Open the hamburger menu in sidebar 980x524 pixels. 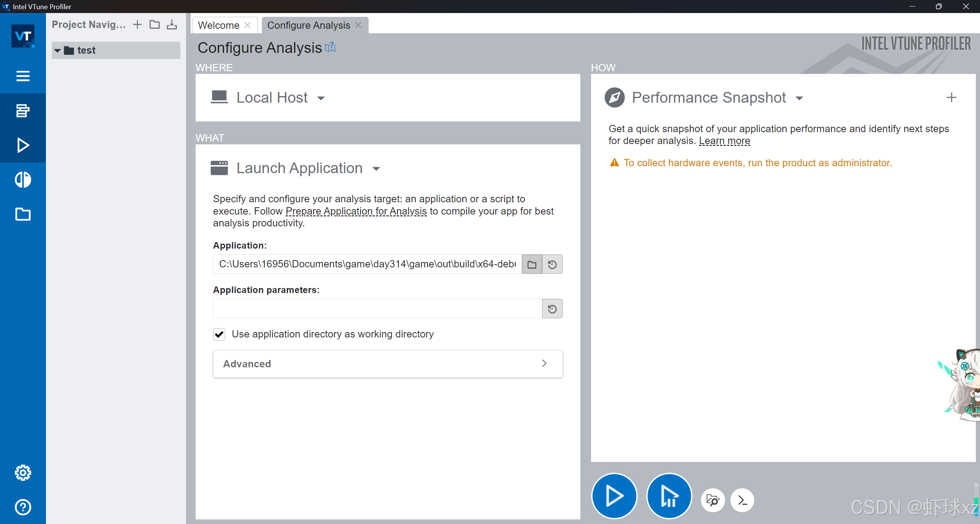23,76
